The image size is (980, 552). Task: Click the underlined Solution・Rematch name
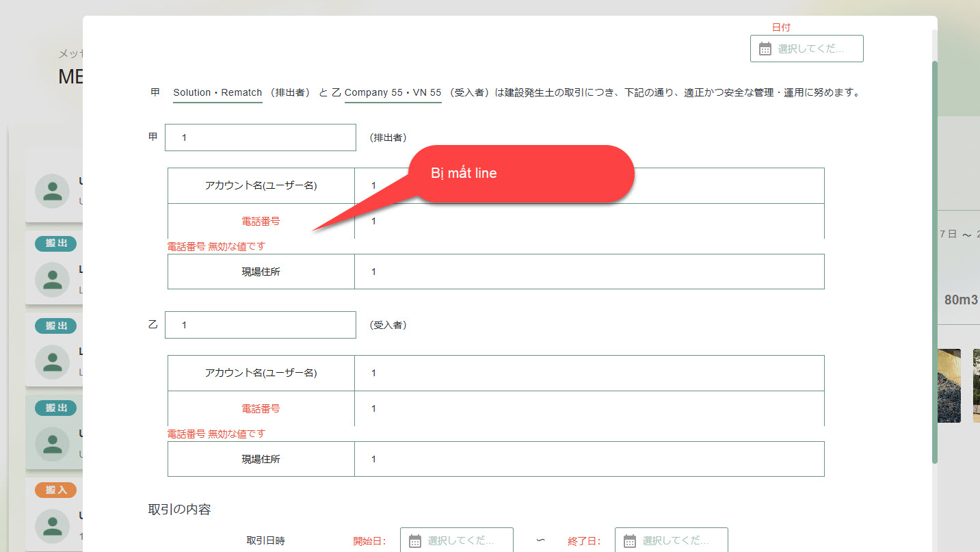pos(217,92)
